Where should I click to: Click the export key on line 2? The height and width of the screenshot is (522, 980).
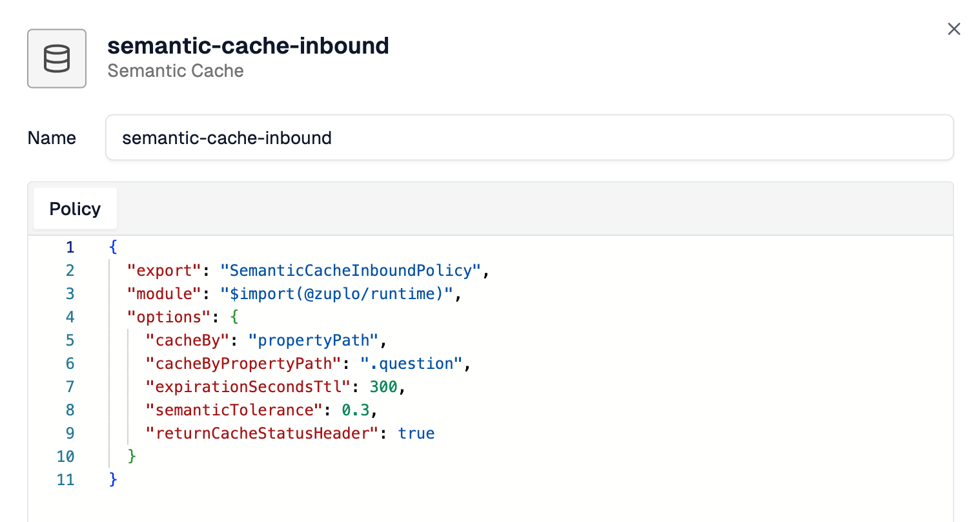pyautogui.click(x=164, y=270)
